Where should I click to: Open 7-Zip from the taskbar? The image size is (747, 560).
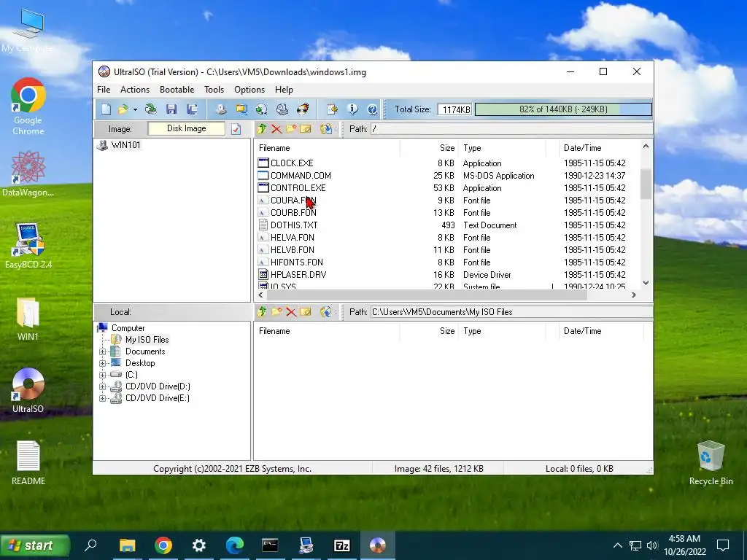coord(341,545)
